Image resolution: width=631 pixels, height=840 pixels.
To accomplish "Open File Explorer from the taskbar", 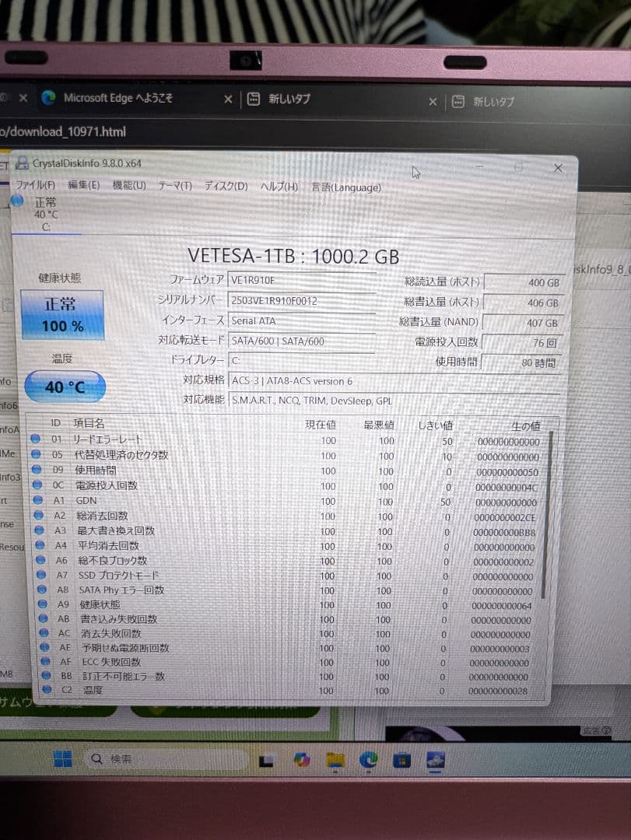I will tap(335, 760).
